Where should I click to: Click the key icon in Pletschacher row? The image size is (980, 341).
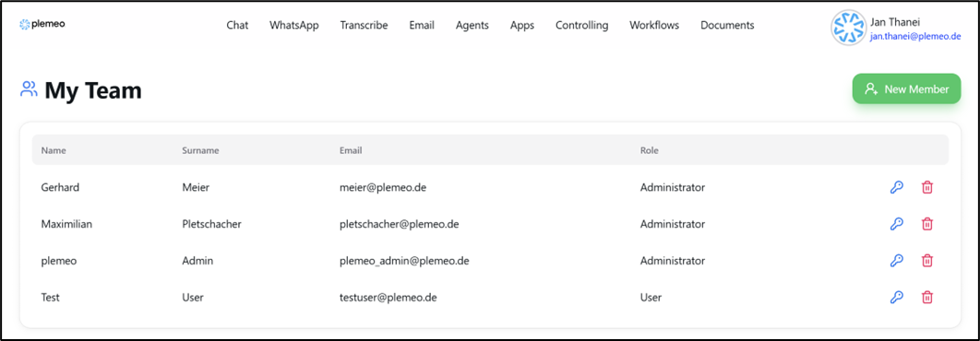[x=896, y=224]
